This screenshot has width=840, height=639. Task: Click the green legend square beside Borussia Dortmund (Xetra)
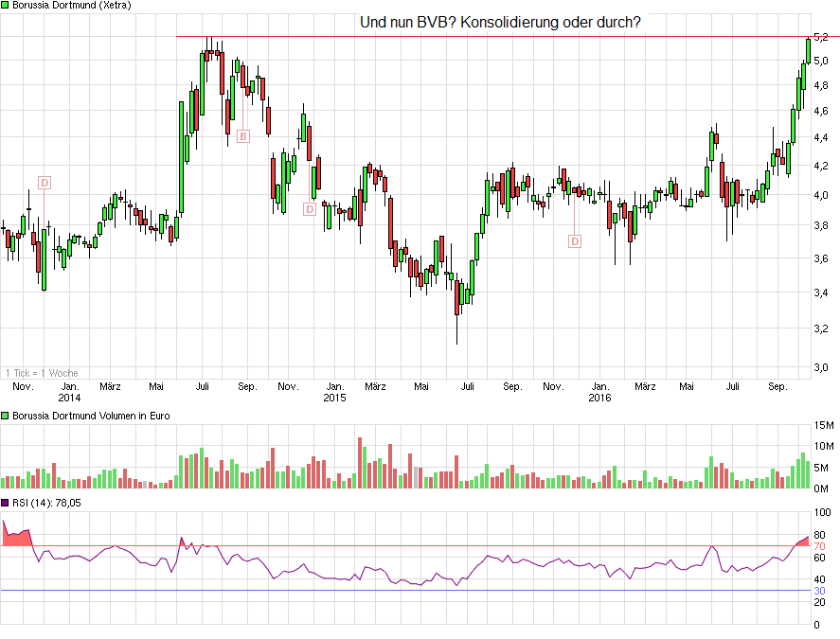coord(5,6)
